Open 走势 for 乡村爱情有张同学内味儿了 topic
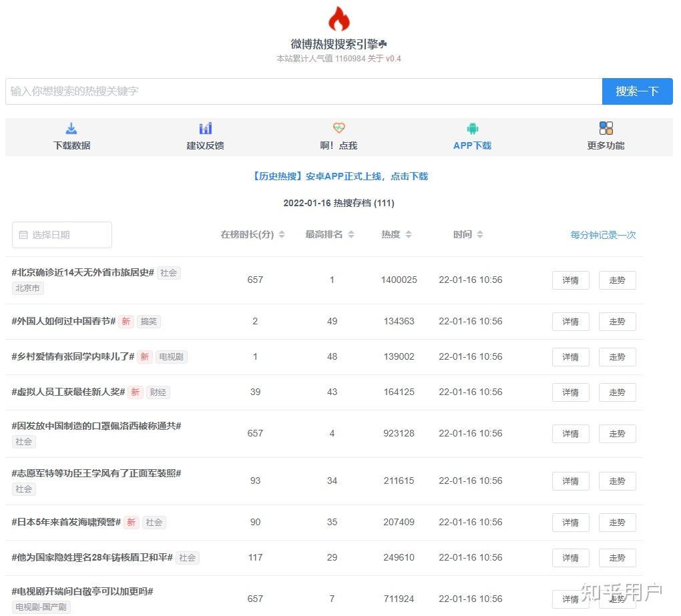The width and height of the screenshot is (681, 616). point(617,357)
